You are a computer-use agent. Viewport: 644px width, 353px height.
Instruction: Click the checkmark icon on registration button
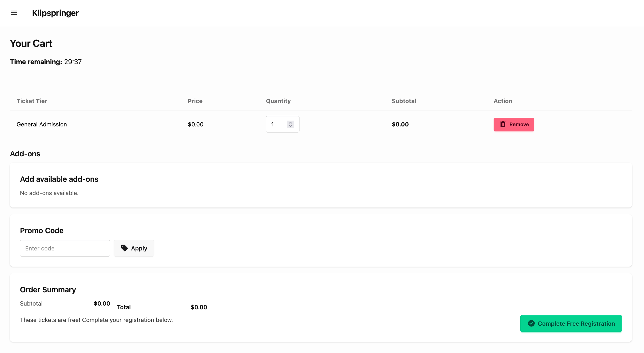pos(531,323)
